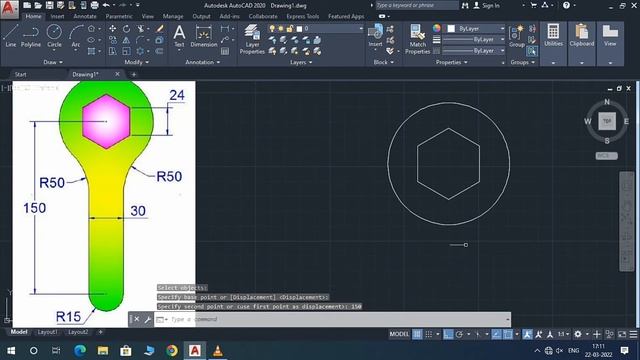The width and height of the screenshot is (640, 360).
Task: Activate the Move tool in Modify panel
Action: 112,29
